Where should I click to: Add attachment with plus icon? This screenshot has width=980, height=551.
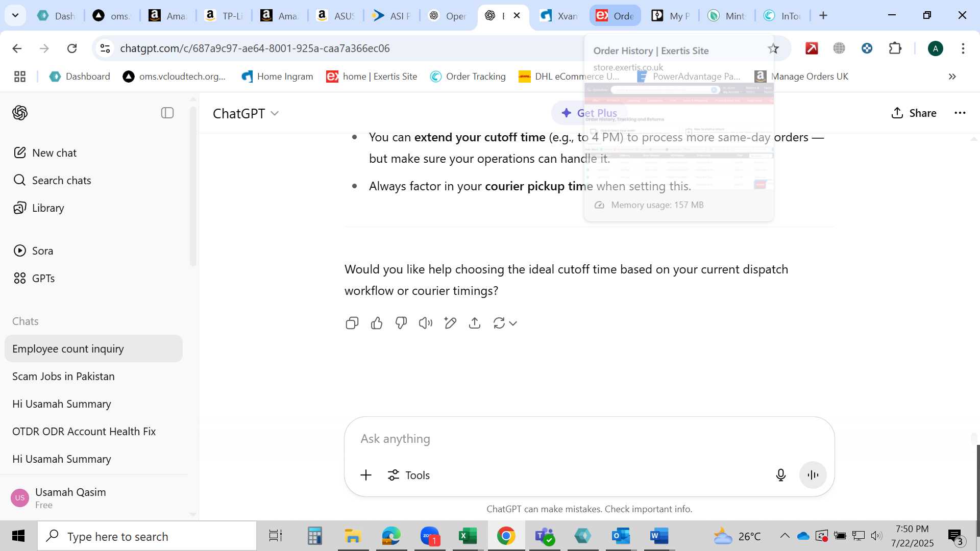coord(366,475)
